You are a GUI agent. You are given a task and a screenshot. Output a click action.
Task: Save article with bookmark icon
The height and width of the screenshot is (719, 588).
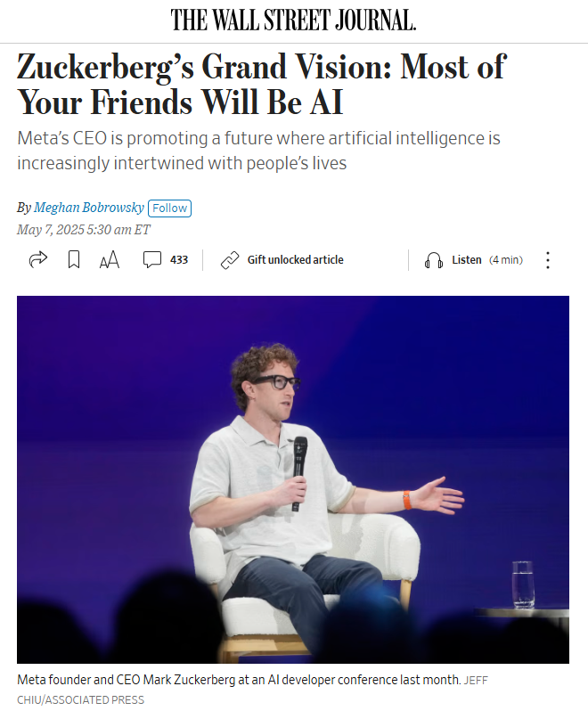pyautogui.click(x=74, y=259)
